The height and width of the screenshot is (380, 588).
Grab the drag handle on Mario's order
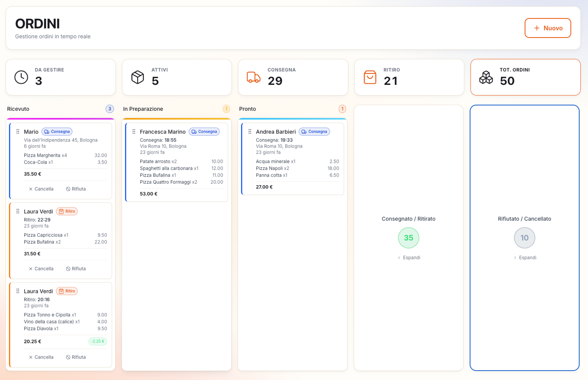coord(18,131)
